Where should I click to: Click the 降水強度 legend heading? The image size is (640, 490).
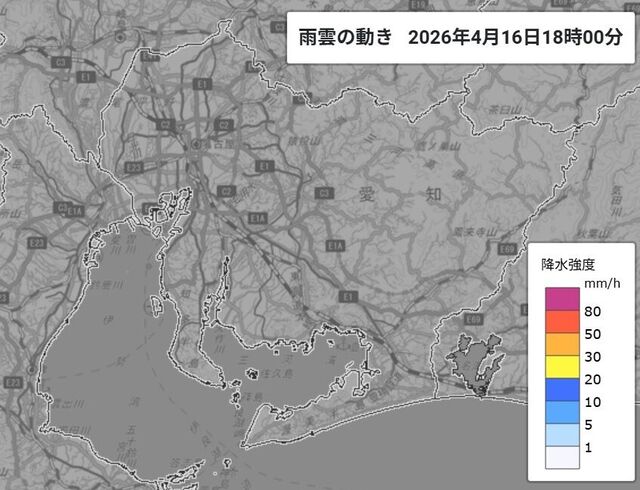coord(568,265)
